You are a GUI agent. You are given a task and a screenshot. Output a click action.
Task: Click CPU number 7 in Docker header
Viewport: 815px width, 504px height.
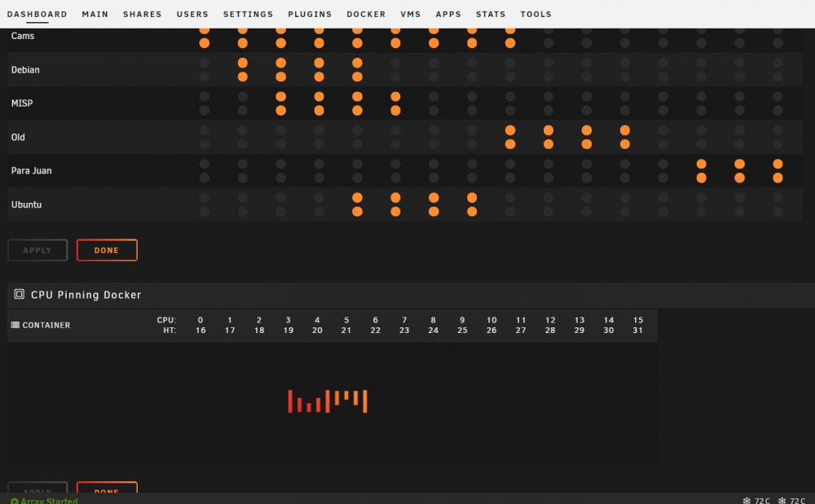pyautogui.click(x=404, y=320)
